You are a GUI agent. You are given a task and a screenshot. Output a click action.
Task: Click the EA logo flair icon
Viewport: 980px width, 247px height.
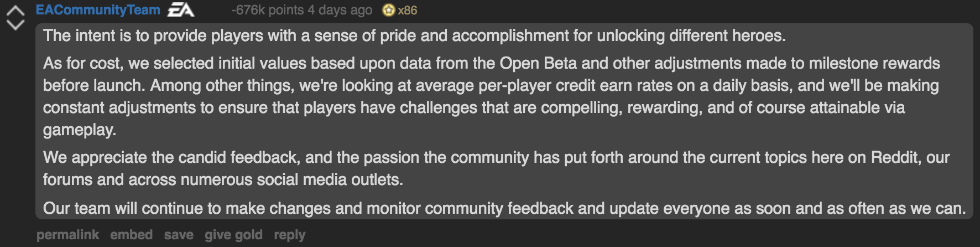click(181, 10)
